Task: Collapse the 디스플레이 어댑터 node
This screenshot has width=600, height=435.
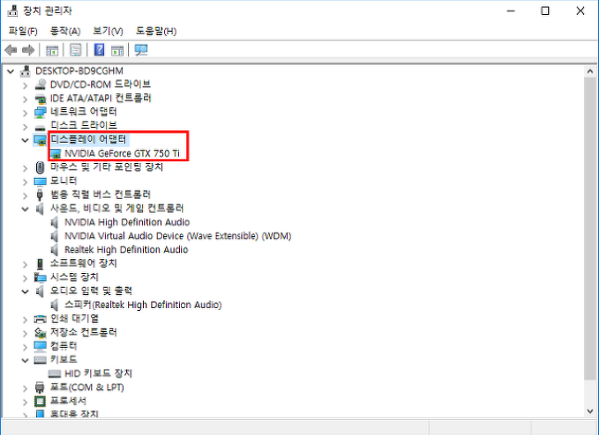Action: (25, 140)
